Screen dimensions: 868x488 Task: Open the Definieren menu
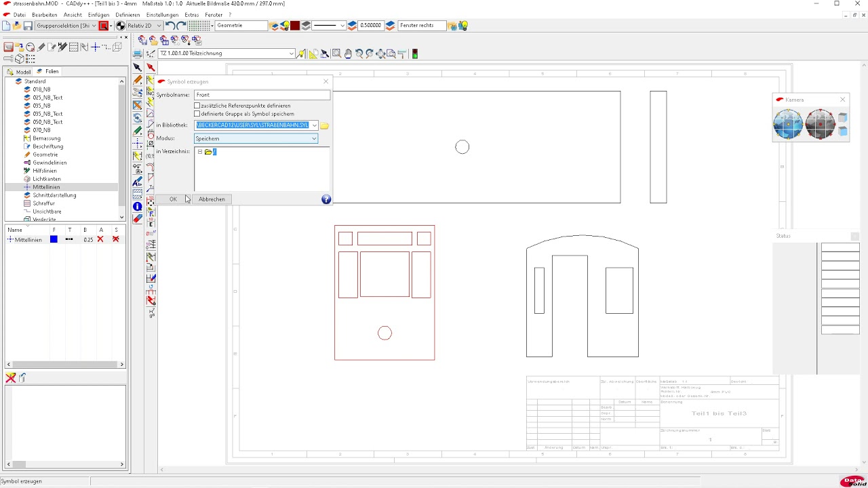(127, 15)
